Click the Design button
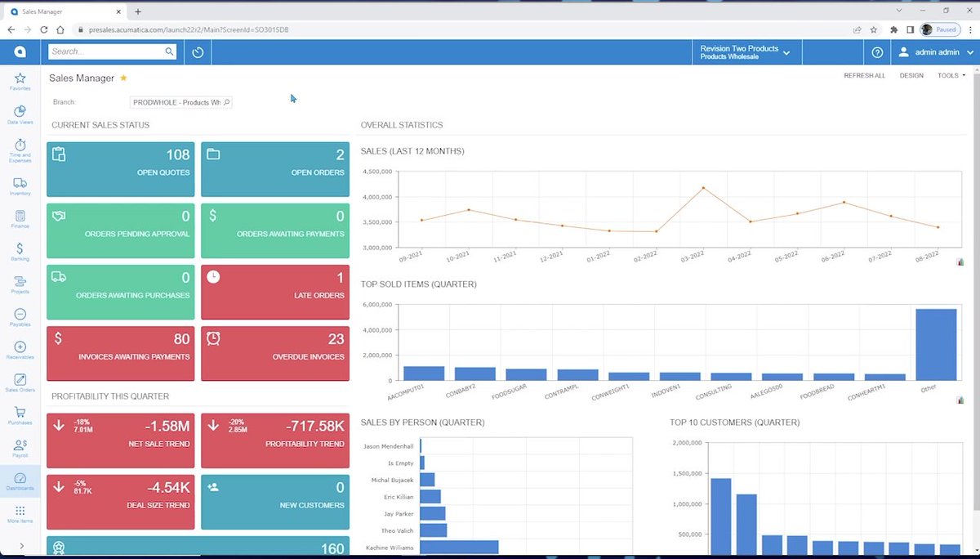The height and width of the screenshot is (559, 980). (x=911, y=75)
